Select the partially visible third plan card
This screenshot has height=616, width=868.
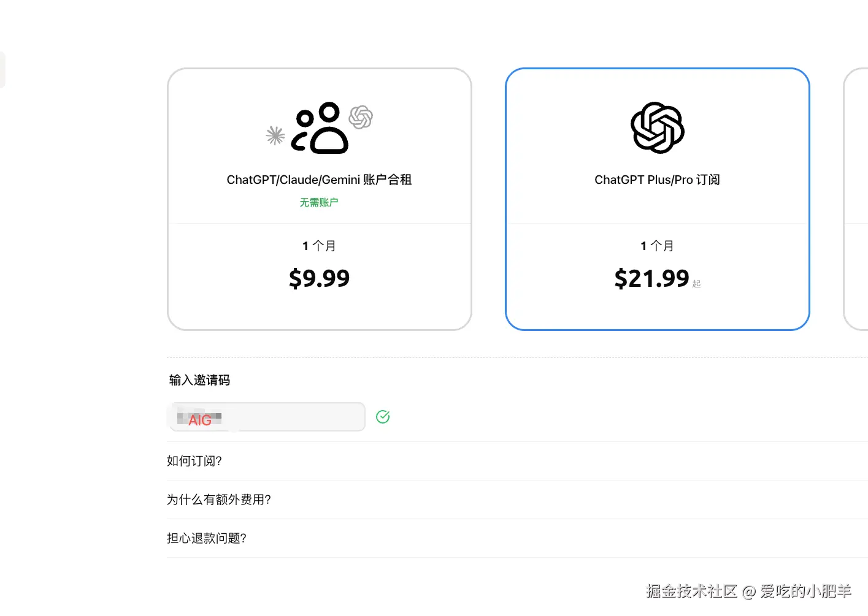(x=856, y=199)
